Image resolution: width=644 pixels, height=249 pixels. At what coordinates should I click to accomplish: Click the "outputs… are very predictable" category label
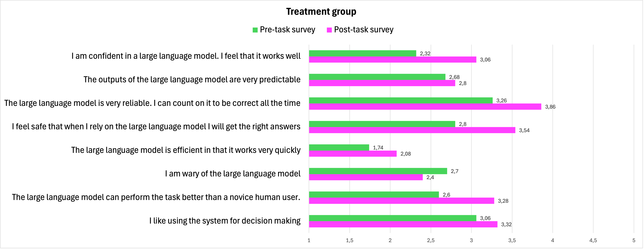(x=192, y=80)
